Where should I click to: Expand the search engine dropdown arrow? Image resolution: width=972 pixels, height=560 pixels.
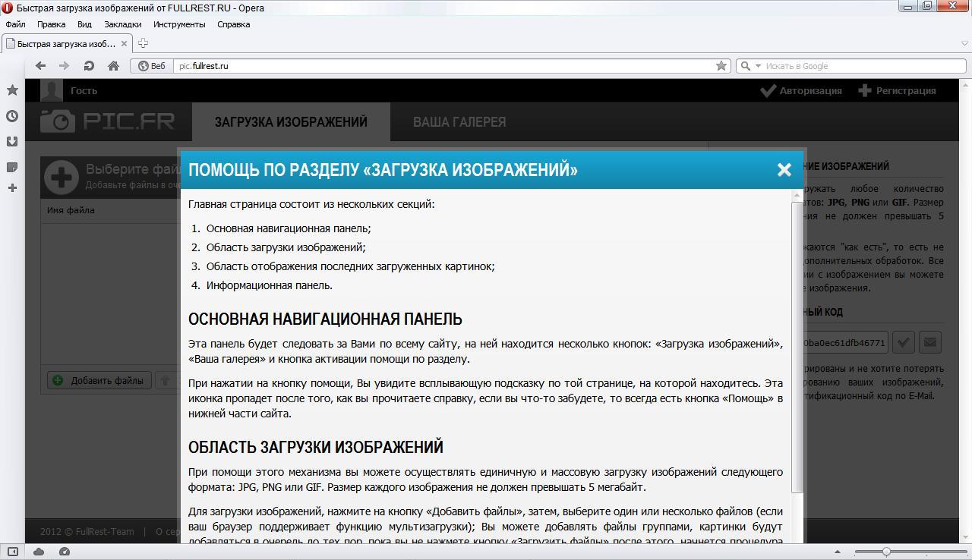click(758, 66)
